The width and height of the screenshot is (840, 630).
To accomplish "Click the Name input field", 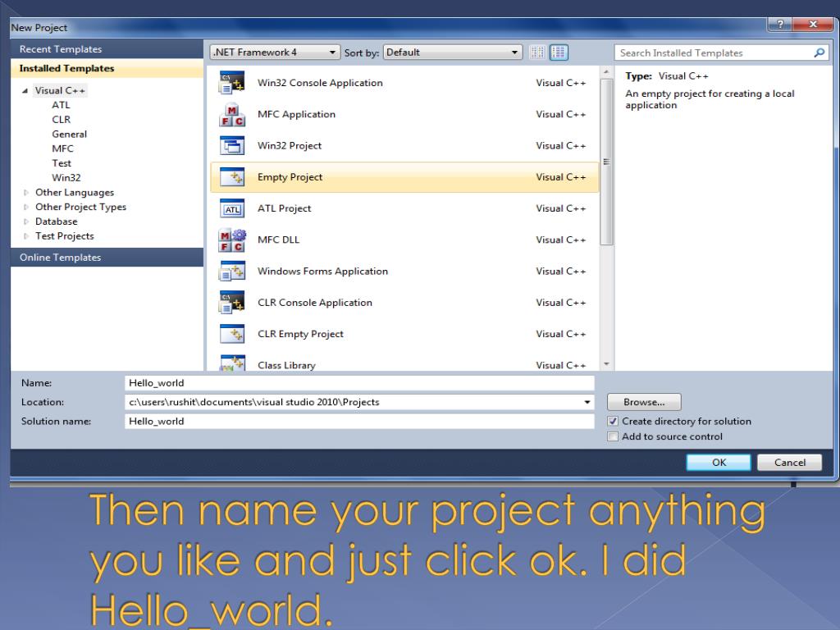I will (359, 382).
